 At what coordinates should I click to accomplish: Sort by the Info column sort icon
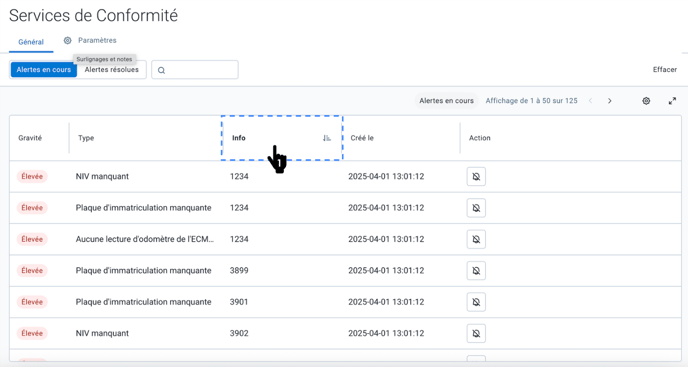pyautogui.click(x=326, y=138)
